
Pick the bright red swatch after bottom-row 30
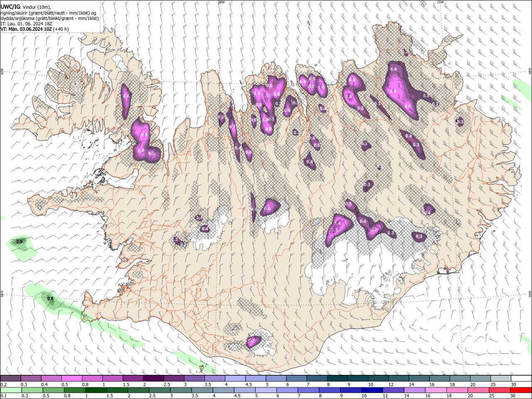(x=520, y=390)
